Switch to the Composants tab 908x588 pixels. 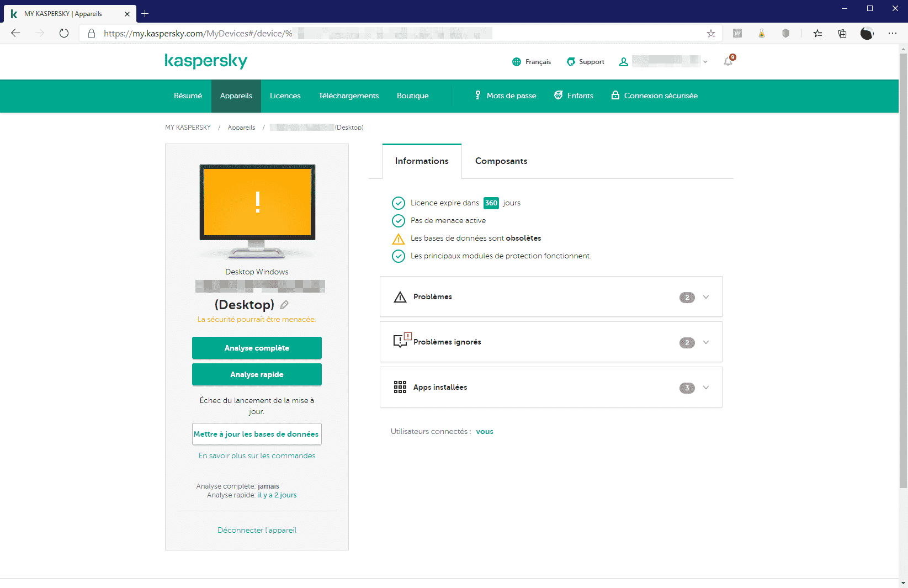pos(501,161)
